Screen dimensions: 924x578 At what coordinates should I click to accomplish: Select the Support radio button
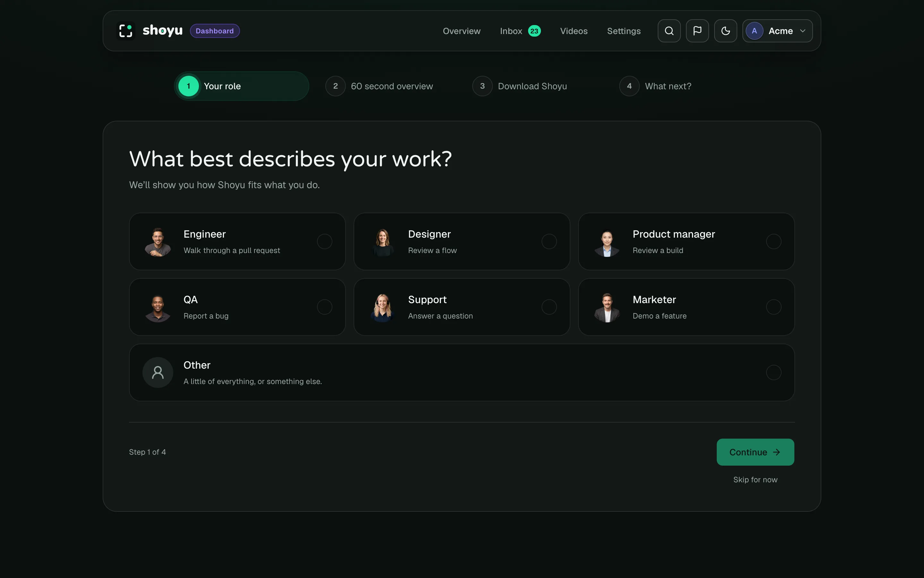[x=549, y=307]
